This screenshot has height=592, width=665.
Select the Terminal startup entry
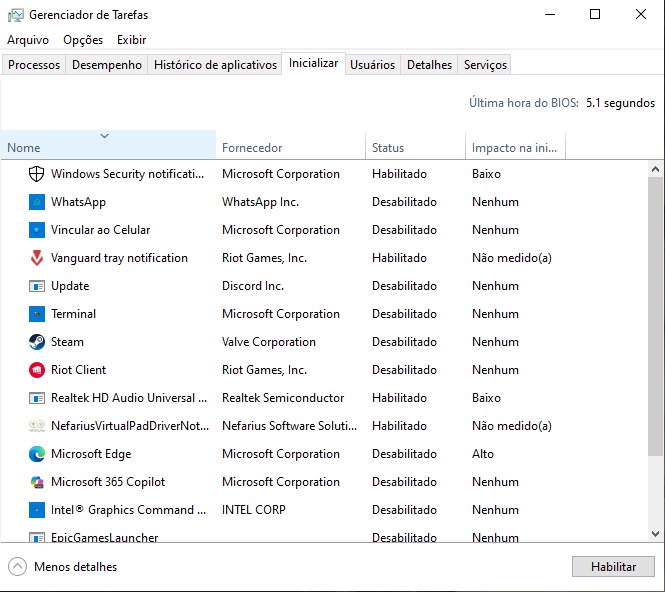coord(73,314)
